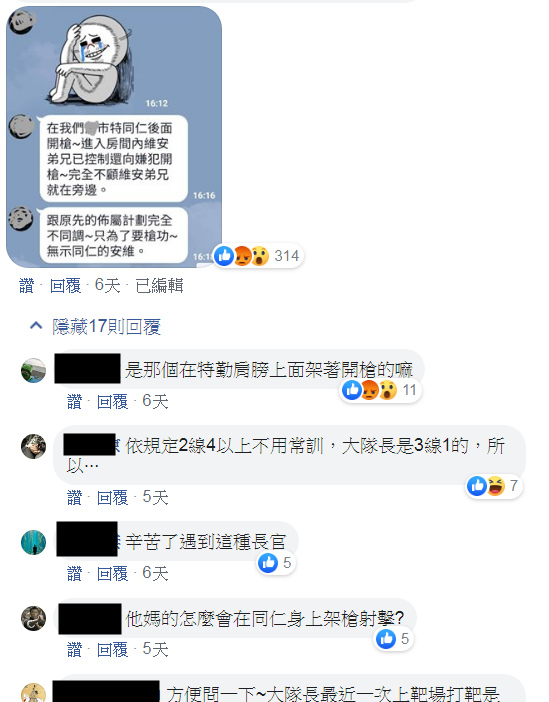The image size is (549, 702).
Task: View the 7 reactions with laughing emoji
Action: tap(494, 486)
